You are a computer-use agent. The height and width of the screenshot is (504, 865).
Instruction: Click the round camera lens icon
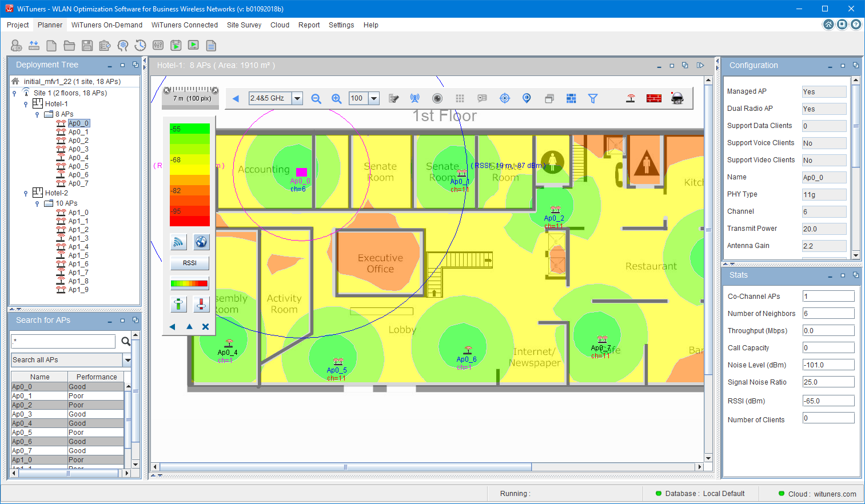[437, 98]
